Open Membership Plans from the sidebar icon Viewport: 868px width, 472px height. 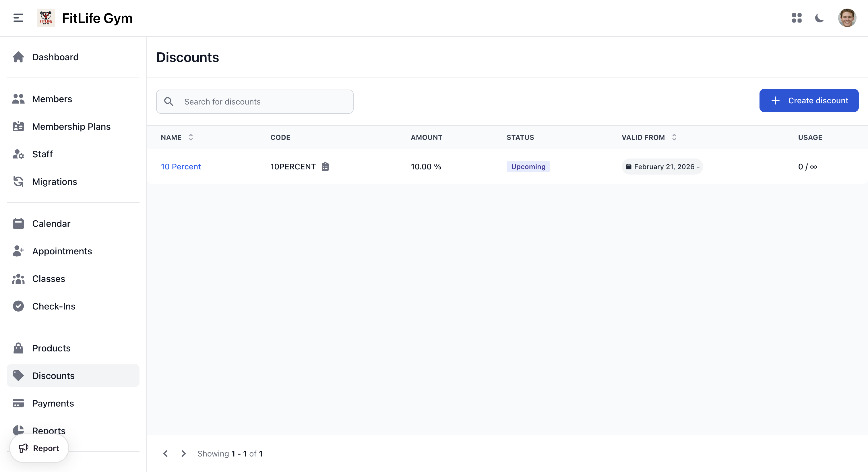[18, 126]
